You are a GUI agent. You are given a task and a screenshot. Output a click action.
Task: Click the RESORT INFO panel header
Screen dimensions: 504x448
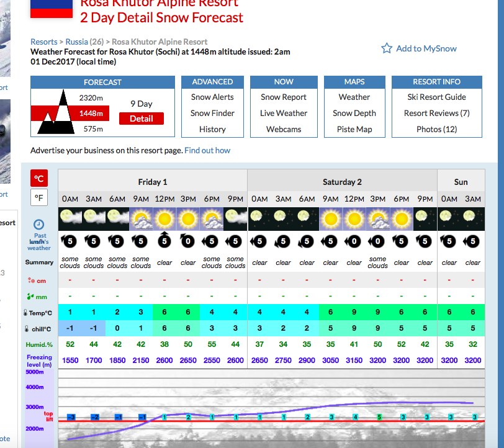point(436,82)
